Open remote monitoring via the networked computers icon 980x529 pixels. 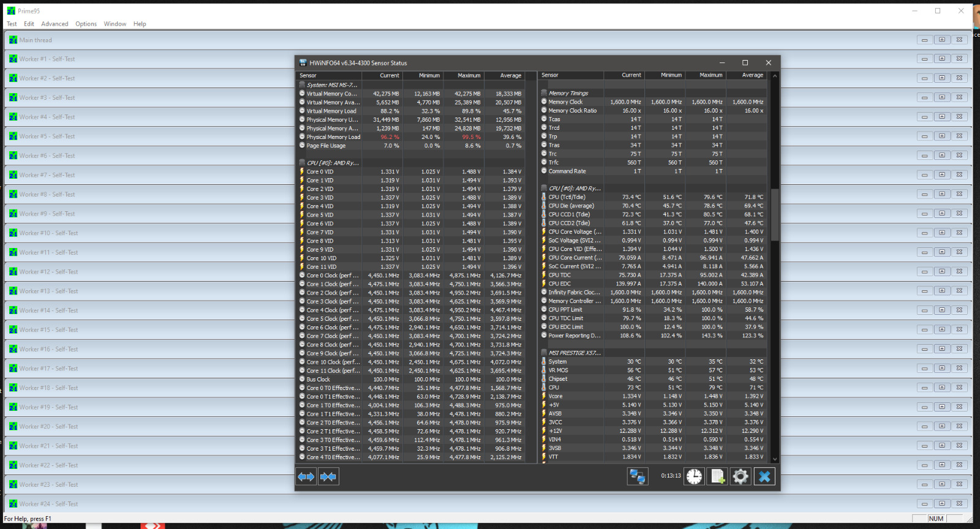click(x=638, y=476)
